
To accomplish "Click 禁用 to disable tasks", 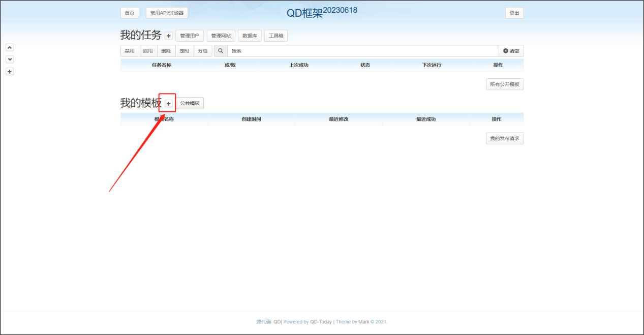I will pos(130,51).
